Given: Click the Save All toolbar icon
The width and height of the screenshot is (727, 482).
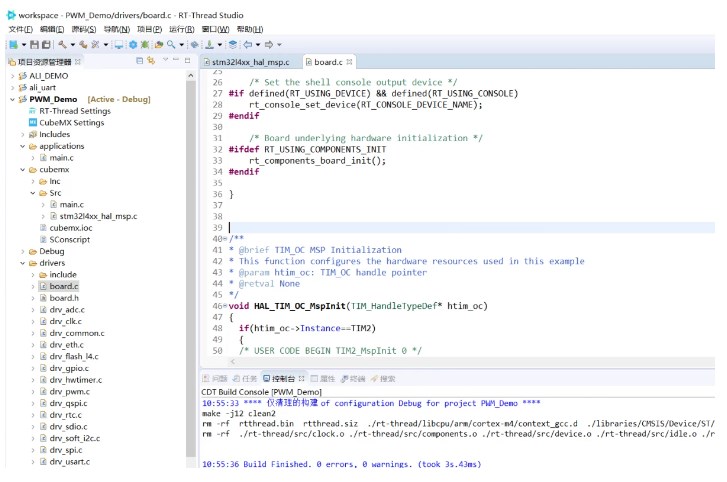Looking at the screenshot, I should [45, 45].
